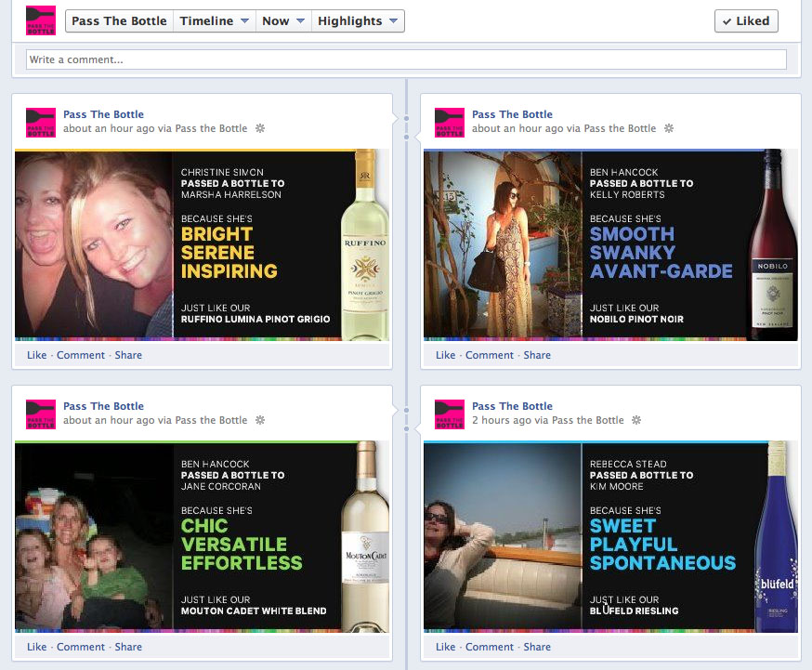Open gear icon on Rebecca Stead post
Screen dimensions: 812x670
click(x=636, y=420)
